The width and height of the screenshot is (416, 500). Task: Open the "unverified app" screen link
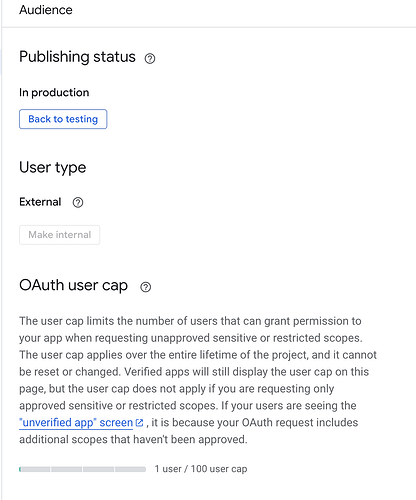click(76, 423)
